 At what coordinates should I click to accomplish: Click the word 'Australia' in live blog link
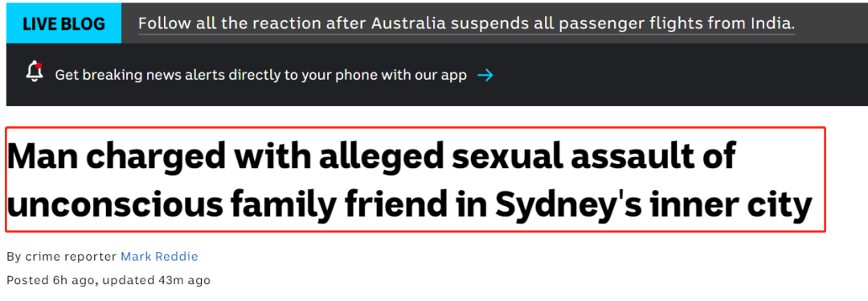(408, 24)
